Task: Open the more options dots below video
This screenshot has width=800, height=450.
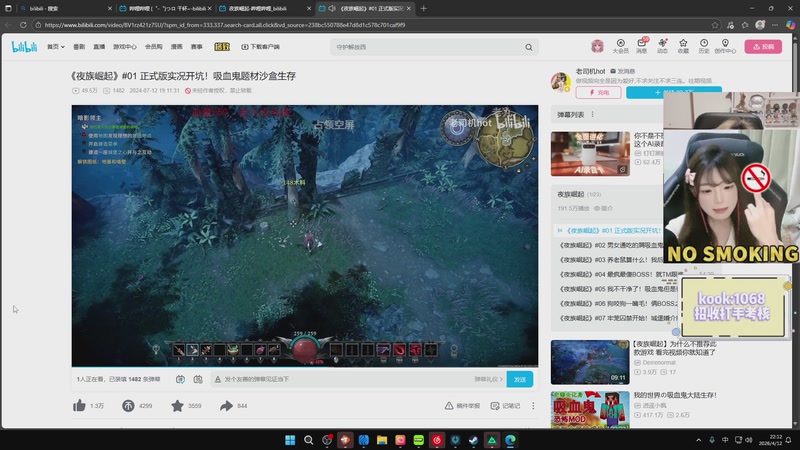Action: 533,406
